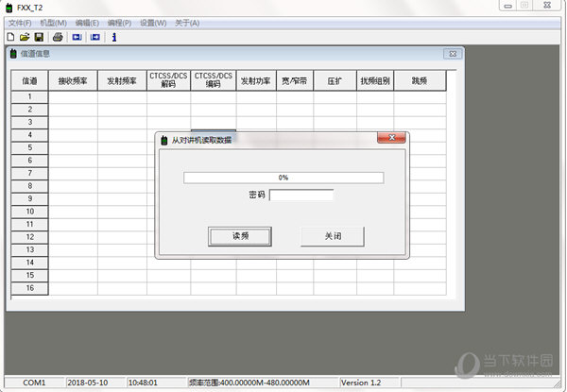Click the 发射频率 column header

(x=122, y=80)
